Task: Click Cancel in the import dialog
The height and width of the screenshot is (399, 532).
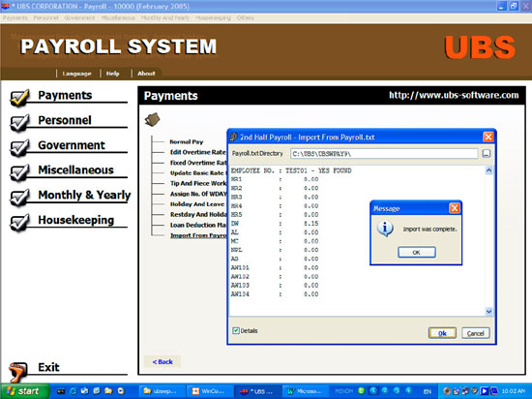Action: point(475,333)
